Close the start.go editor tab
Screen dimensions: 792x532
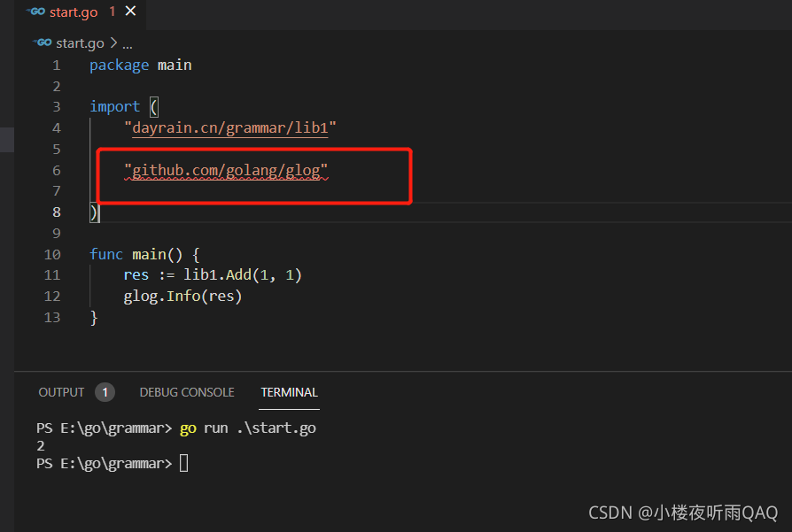pos(131,12)
